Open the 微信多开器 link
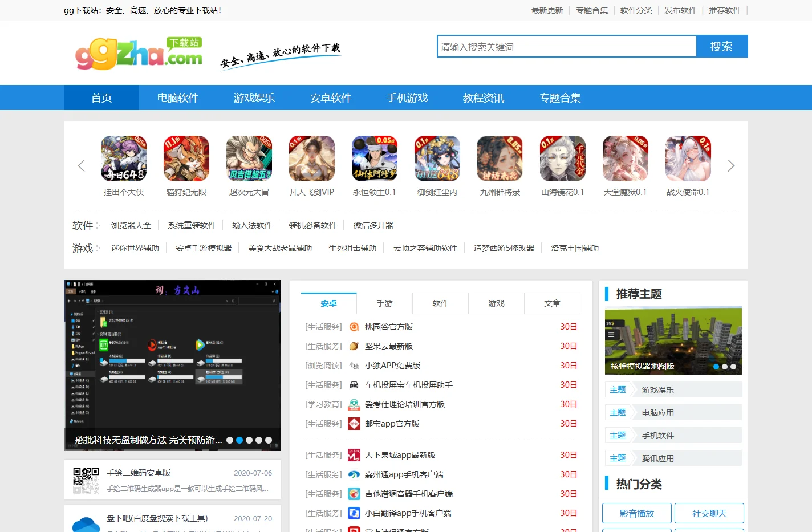 click(373, 225)
